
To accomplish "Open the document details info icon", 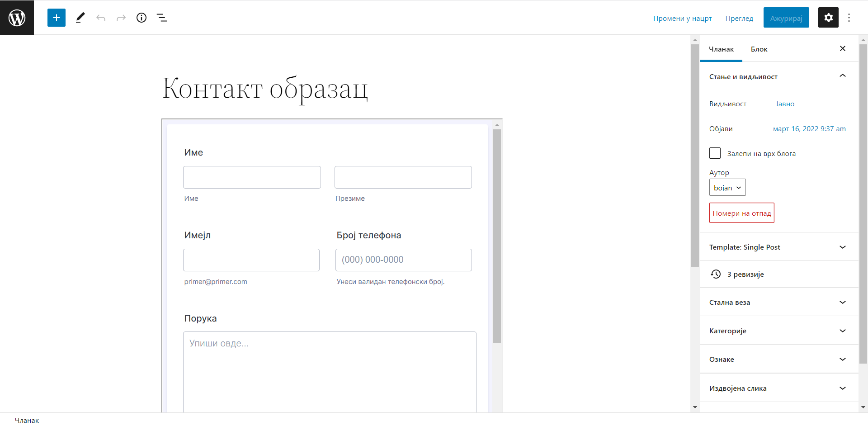I will tap(142, 18).
